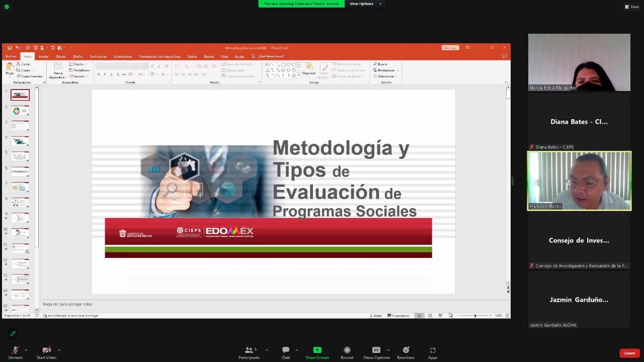Select slide 2 thumbnail in the slide panel
644x362 pixels.
click(x=20, y=111)
